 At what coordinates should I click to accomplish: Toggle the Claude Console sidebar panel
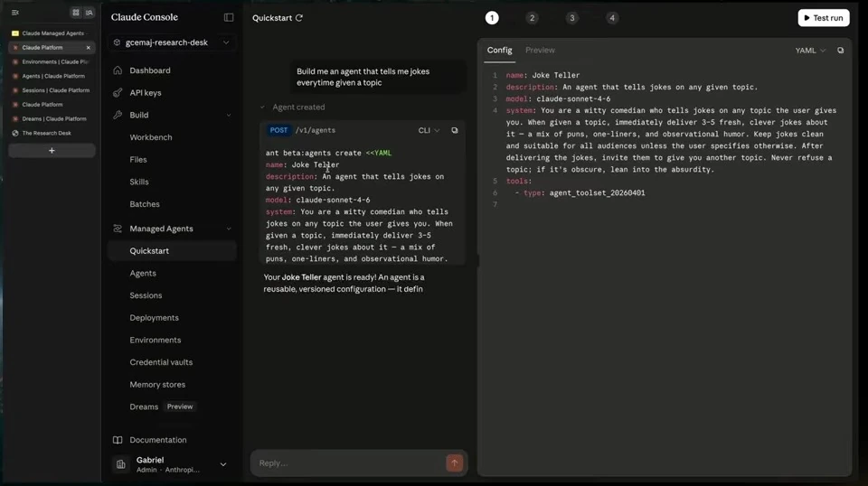(229, 18)
